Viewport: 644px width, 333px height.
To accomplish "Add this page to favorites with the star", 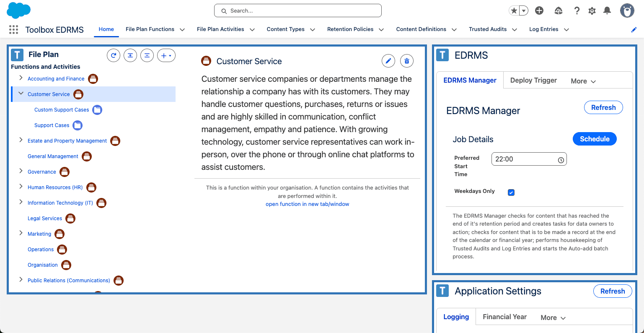I will coord(514,10).
